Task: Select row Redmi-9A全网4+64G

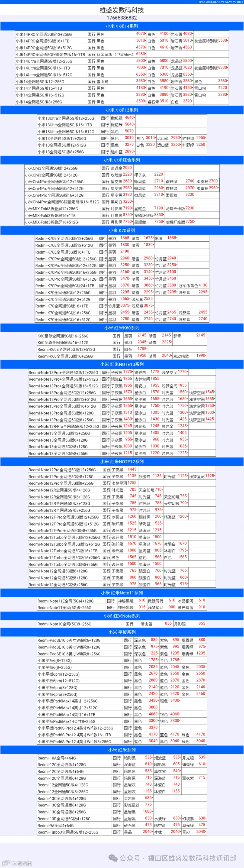Action: (122, 825)
